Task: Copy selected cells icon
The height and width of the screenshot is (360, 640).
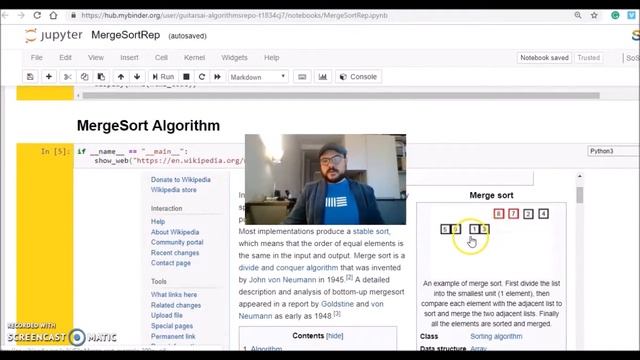Action: pos(84,77)
